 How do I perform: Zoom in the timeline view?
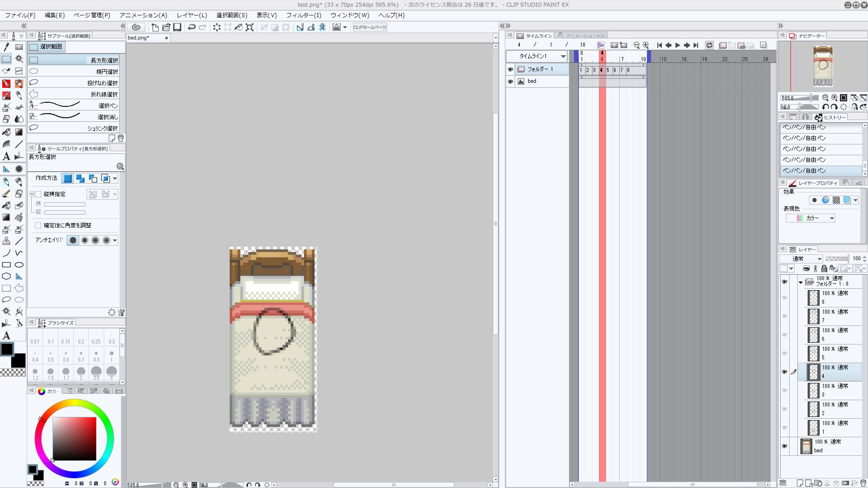[646, 45]
